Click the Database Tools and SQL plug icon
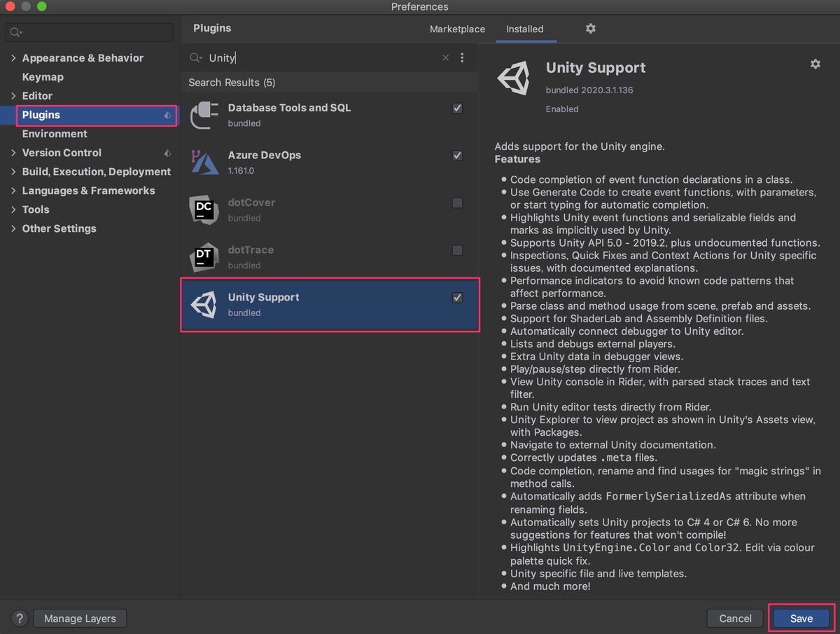Image resolution: width=840 pixels, height=634 pixels. tap(204, 115)
